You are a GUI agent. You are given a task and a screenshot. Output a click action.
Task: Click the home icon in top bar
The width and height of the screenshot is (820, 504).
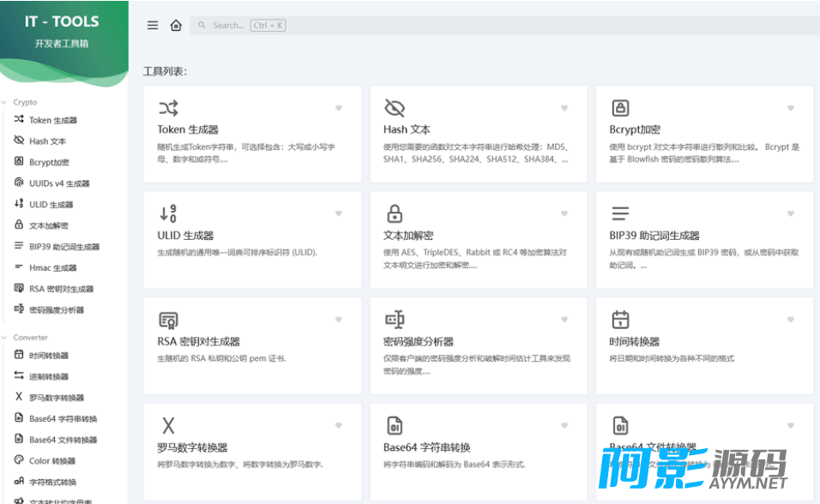[176, 26]
